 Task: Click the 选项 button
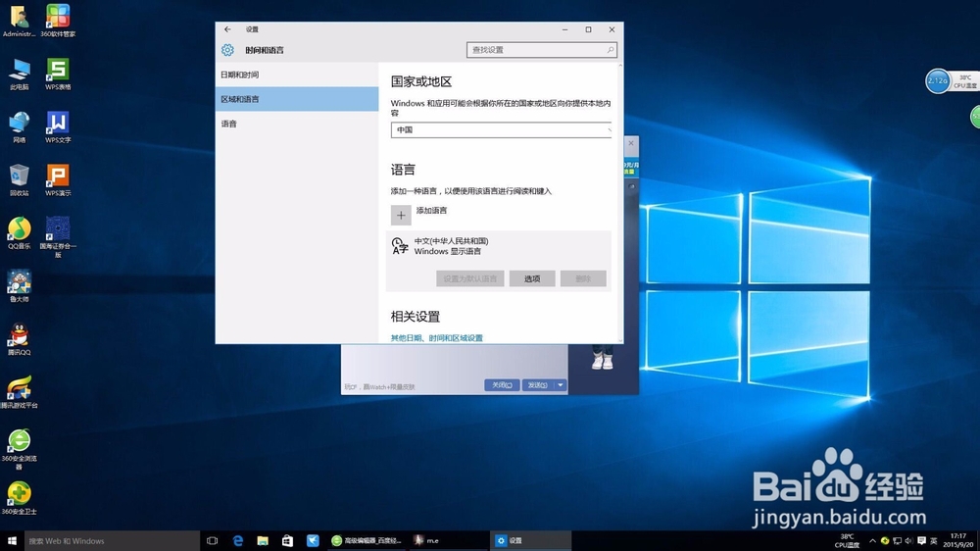coord(532,279)
